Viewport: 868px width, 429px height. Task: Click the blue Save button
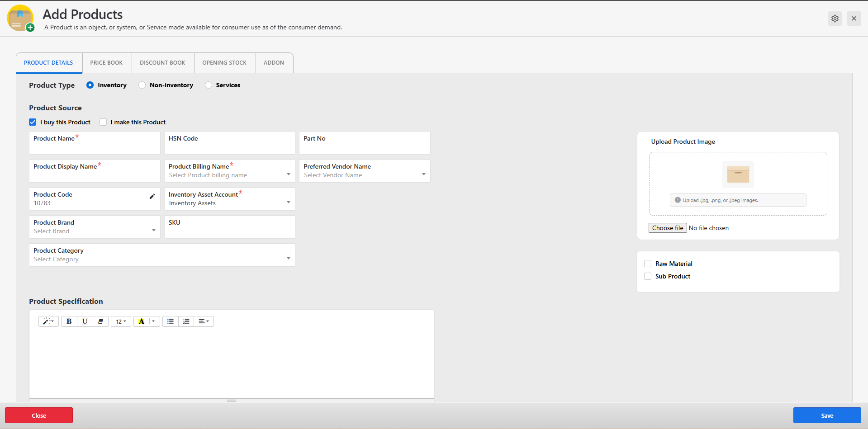coord(827,415)
